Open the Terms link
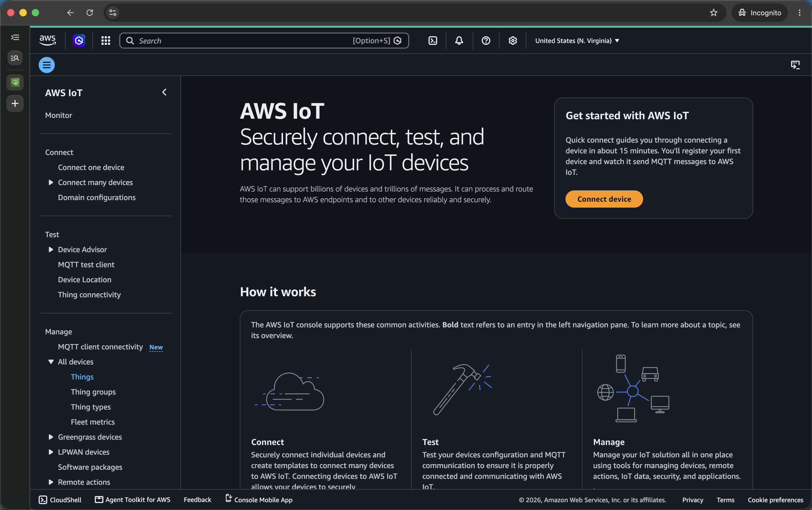The height and width of the screenshot is (510, 812). (x=725, y=500)
